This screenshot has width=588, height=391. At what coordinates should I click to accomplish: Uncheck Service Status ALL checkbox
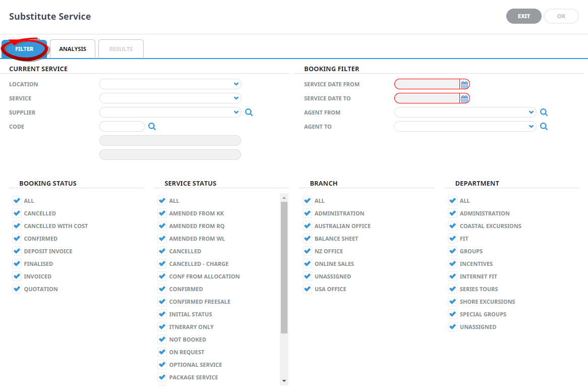[x=162, y=200]
